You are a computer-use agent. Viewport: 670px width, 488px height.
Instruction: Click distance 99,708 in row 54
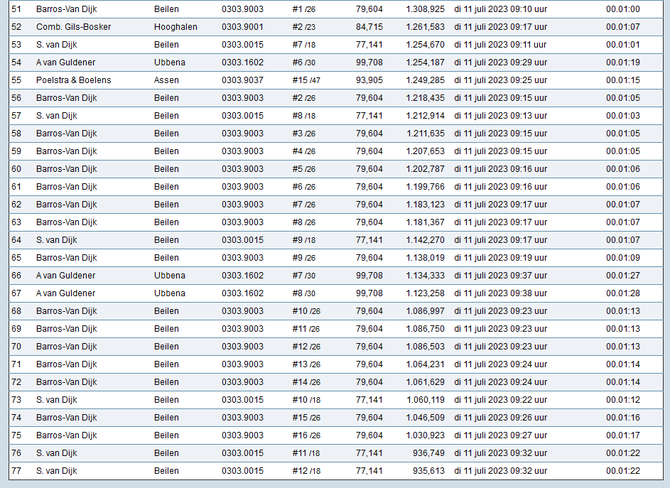[369, 62]
